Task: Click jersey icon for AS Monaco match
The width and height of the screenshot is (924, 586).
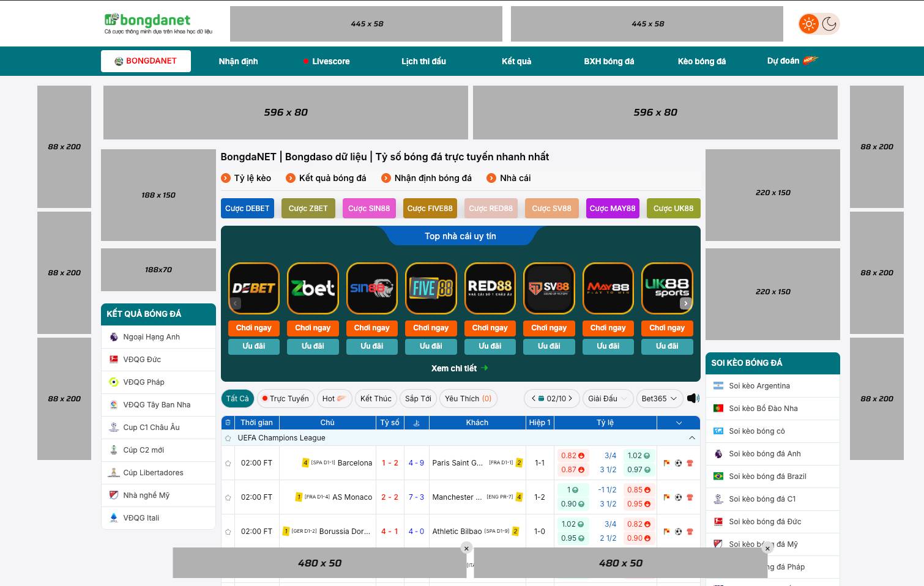Action: click(690, 497)
